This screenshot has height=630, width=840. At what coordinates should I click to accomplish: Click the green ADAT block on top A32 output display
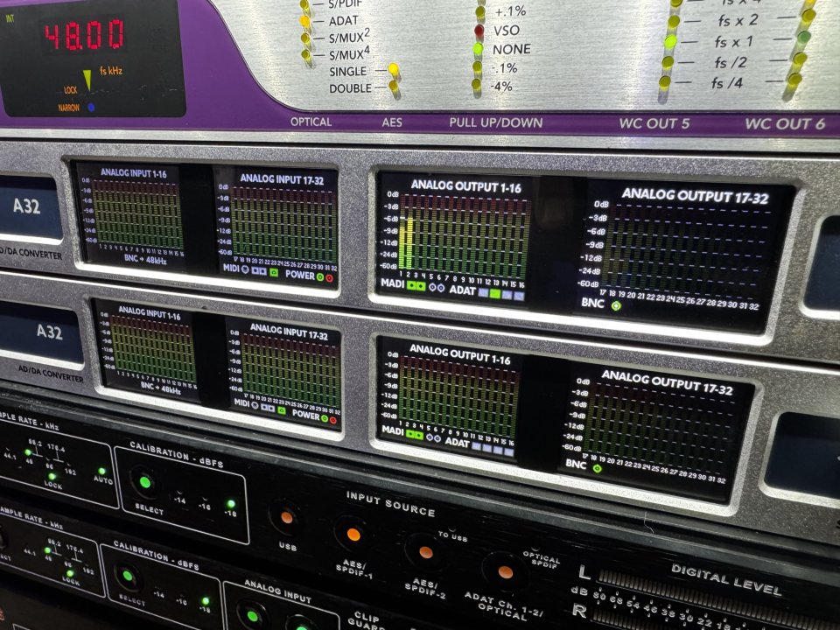click(x=494, y=295)
